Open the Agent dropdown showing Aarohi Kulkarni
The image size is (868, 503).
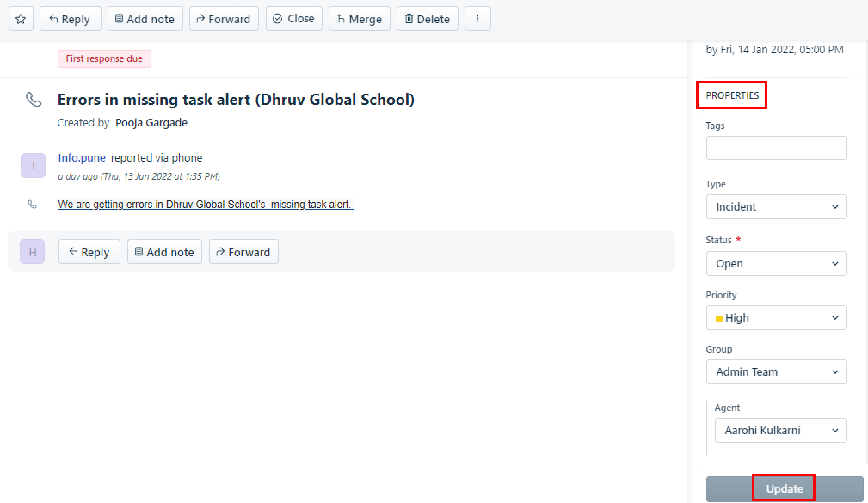(x=780, y=430)
